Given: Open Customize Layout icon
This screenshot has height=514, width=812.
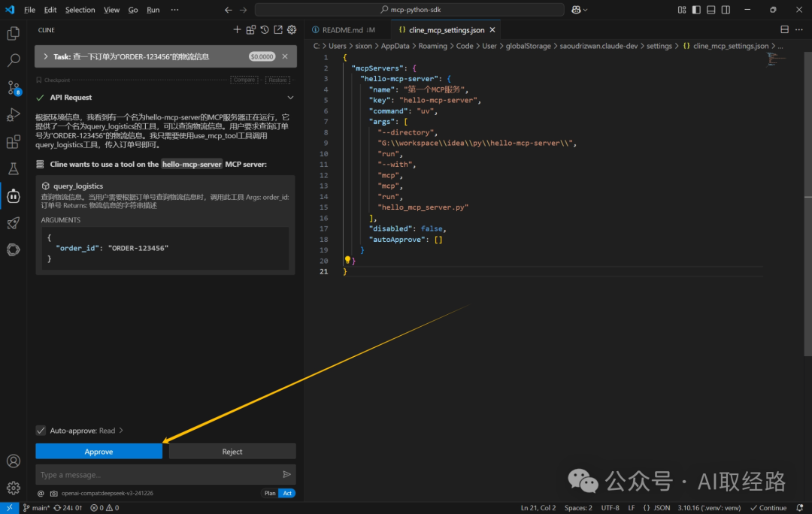Looking at the screenshot, I should pyautogui.click(x=681, y=10).
